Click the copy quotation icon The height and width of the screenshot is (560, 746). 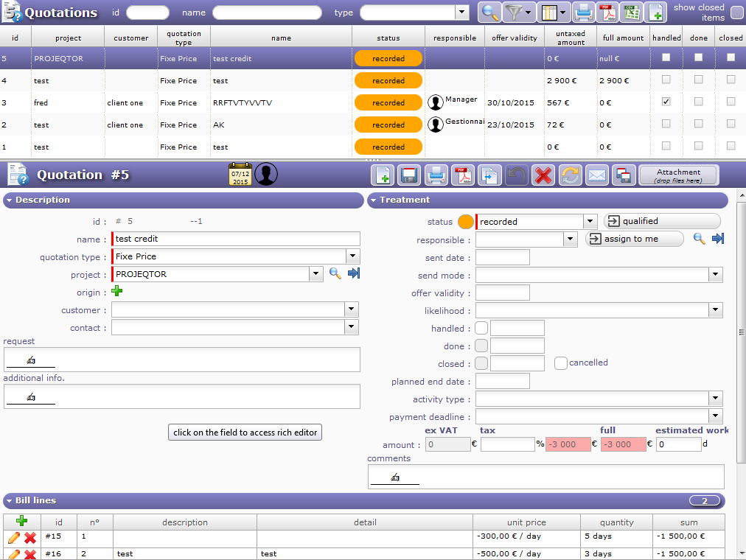[x=489, y=175]
